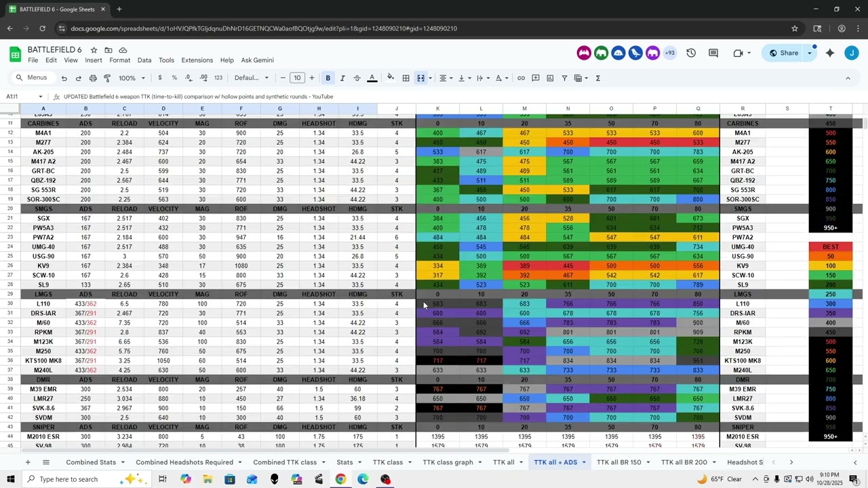Apply percent format from toolbar
Screen dimensions: 868x488
(x=174, y=78)
